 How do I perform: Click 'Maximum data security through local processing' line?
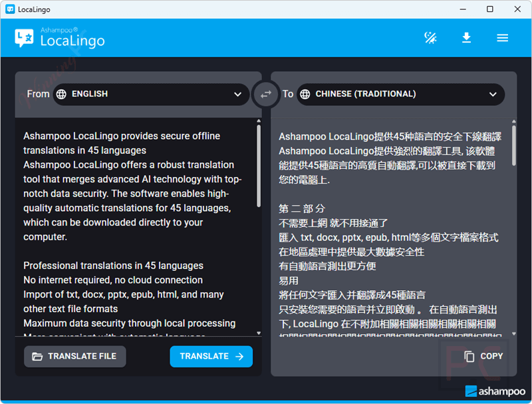(x=129, y=323)
